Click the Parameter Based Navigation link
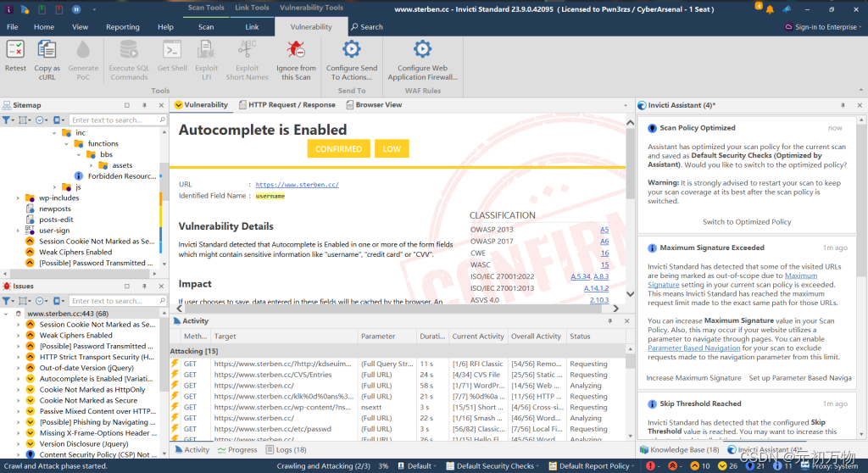 [x=693, y=348]
